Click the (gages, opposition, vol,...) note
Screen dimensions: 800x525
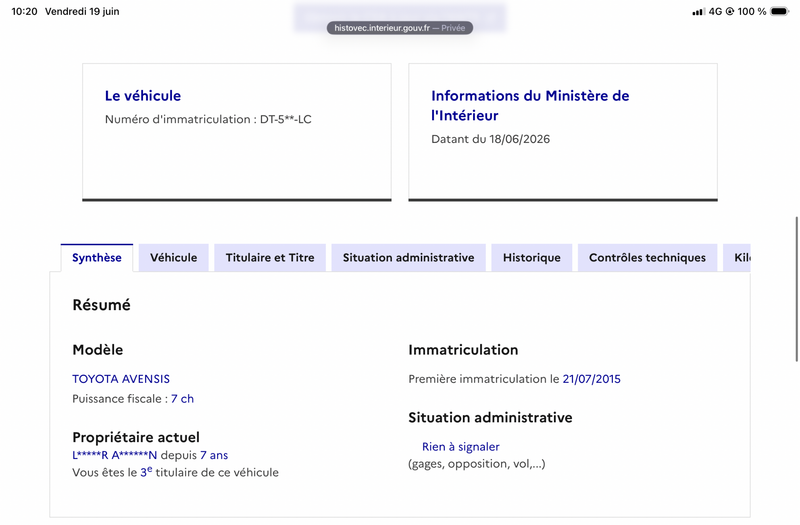[477, 464]
